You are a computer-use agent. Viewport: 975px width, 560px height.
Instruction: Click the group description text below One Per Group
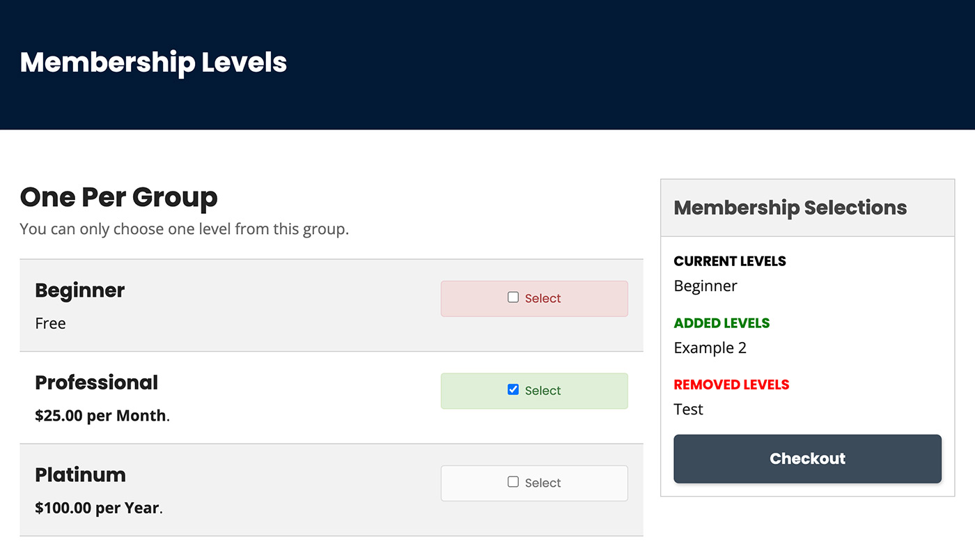click(x=184, y=228)
